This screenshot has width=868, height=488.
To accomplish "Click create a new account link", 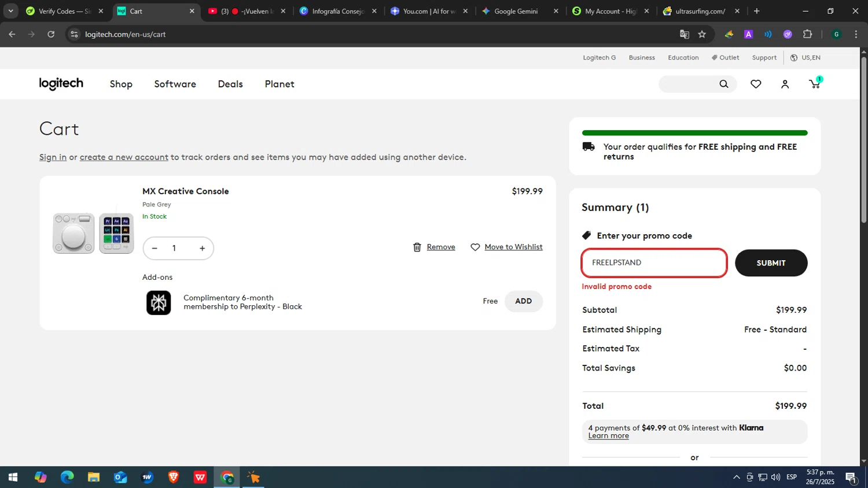I will click(124, 157).
